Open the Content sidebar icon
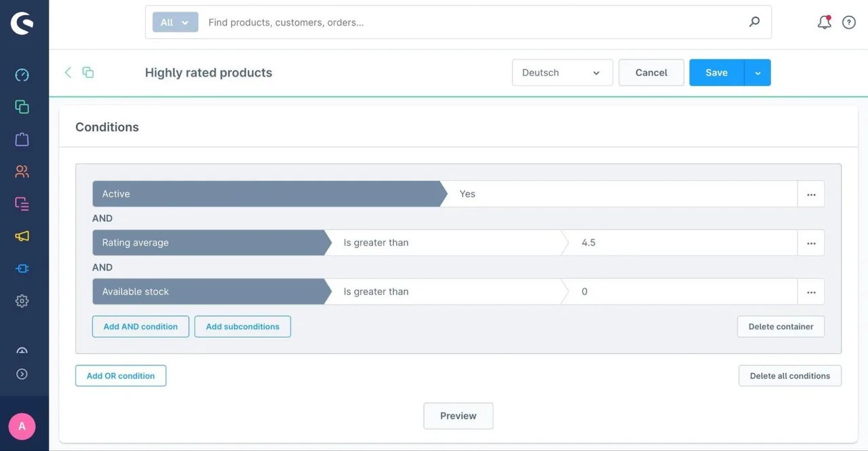The width and height of the screenshot is (868, 451). pos(22,203)
